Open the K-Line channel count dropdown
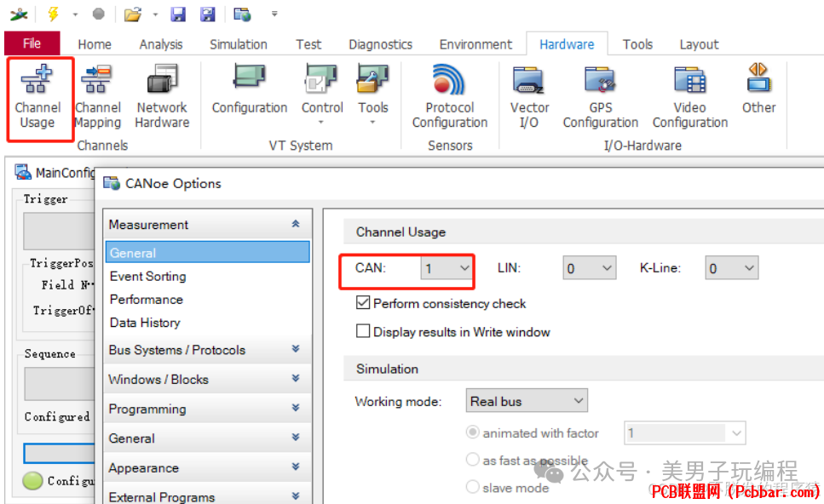Screen dimensions: 824x504 pyautogui.click(x=731, y=268)
